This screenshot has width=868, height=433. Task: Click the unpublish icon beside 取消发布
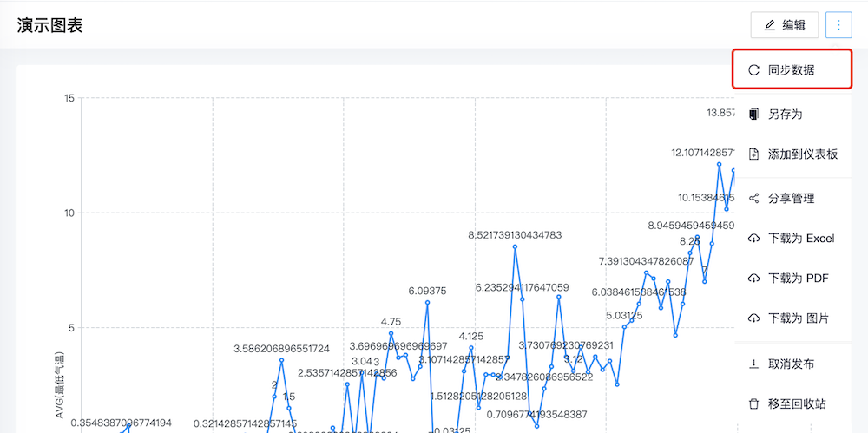[753, 364]
